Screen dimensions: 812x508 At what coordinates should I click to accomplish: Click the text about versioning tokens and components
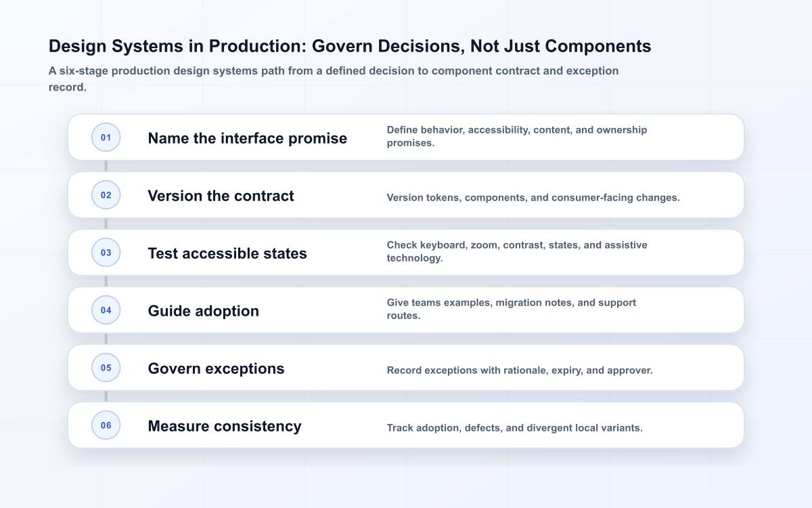pos(533,198)
